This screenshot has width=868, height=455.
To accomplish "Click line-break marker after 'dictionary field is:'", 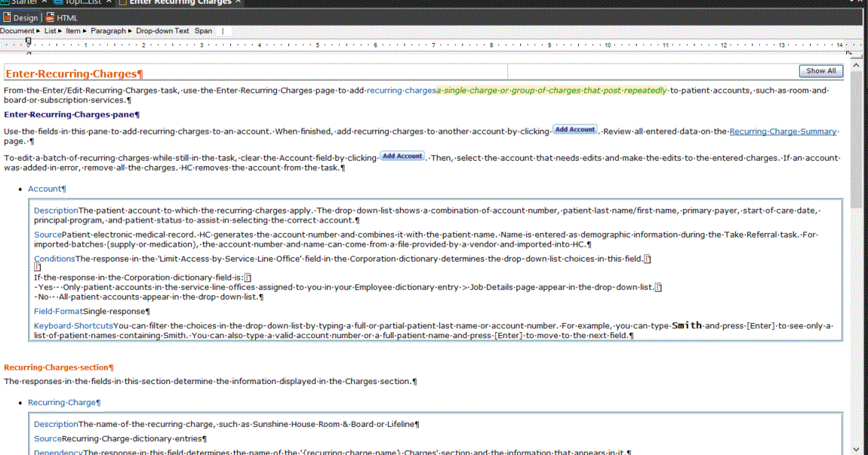I will pyautogui.click(x=248, y=278).
